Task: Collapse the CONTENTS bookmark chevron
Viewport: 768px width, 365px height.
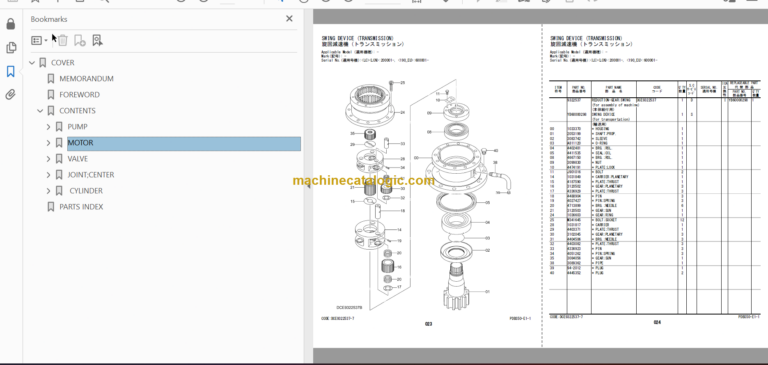Action: point(40,111)
